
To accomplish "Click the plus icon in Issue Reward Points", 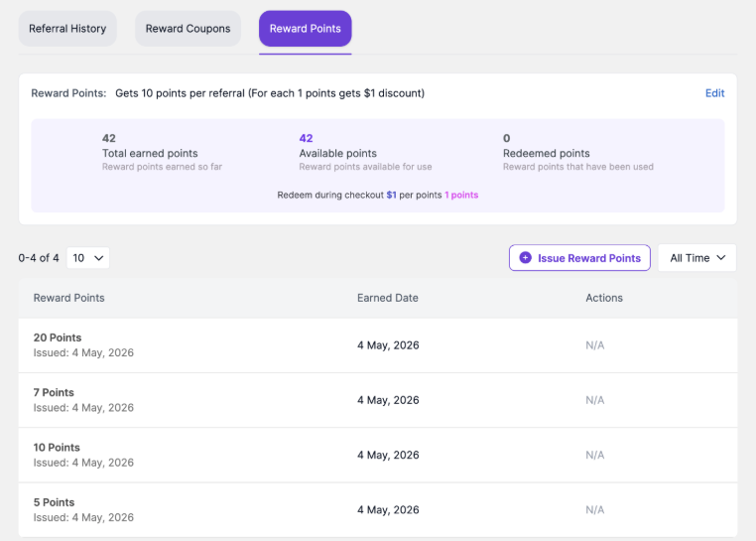I will tap(525, 258).
